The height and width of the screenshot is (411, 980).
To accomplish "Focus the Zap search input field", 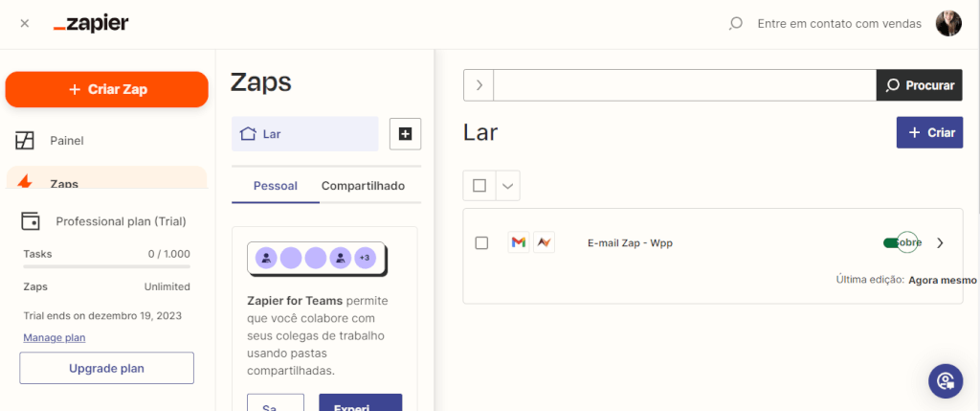I will (x=685, y=85).
